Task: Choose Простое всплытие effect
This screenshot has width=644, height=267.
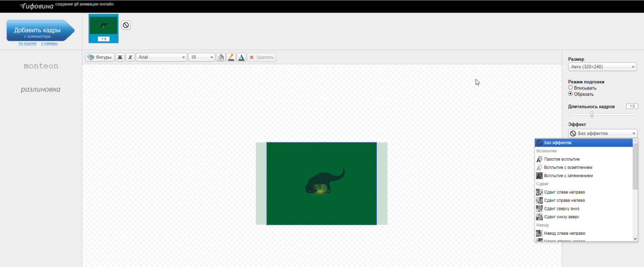Action: pos(561,159)
